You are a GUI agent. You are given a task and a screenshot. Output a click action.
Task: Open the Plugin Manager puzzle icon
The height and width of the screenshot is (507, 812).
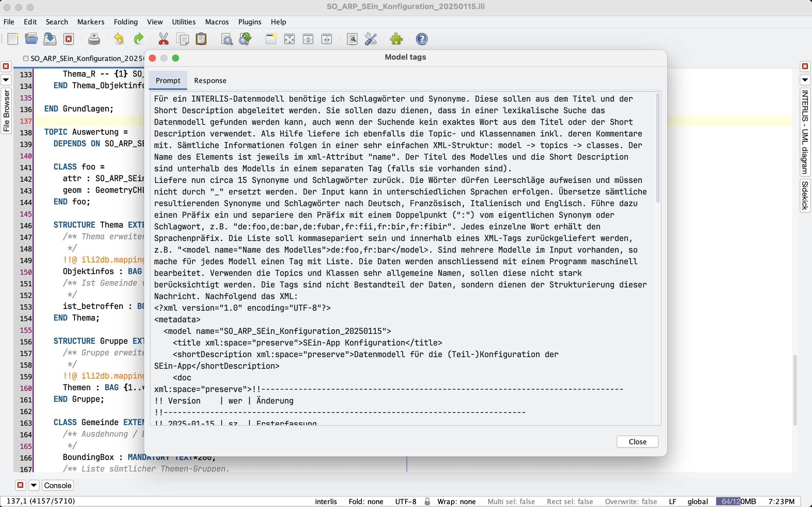click(396, 39)
